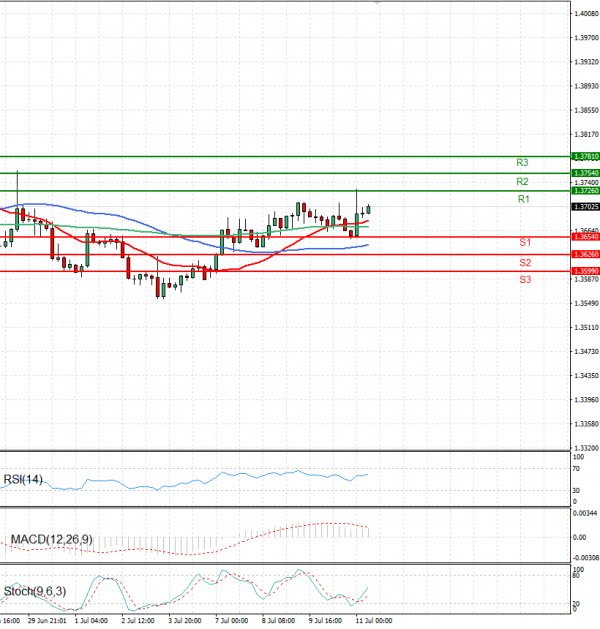Click the R3 resistance label

pyautogui.click(x=522, y=162)
